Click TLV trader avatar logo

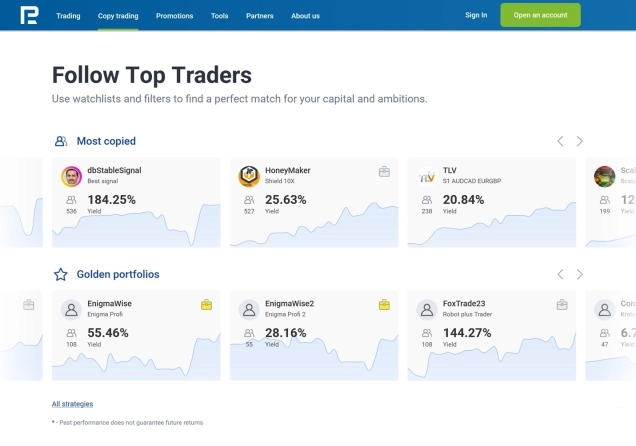tap(427, 176)
